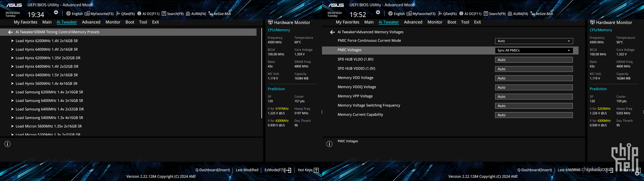The image size is (644, 181).
Task: Change English language in right BIOS screen
Action: point(396,14)
